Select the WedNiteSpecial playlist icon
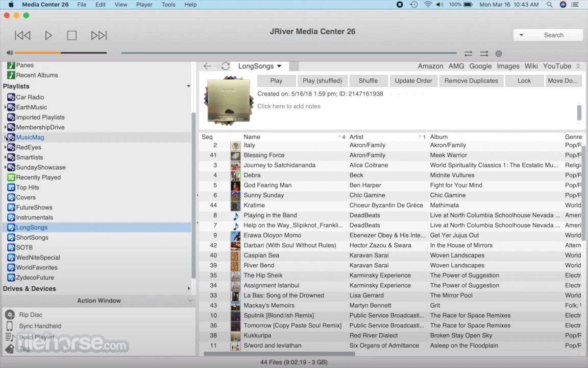This screenshot has height=368, width=588. click(x=11, y=257)
